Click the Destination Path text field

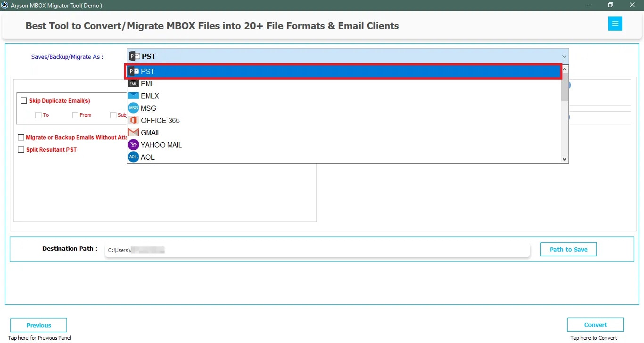click(x=317, y=250)
